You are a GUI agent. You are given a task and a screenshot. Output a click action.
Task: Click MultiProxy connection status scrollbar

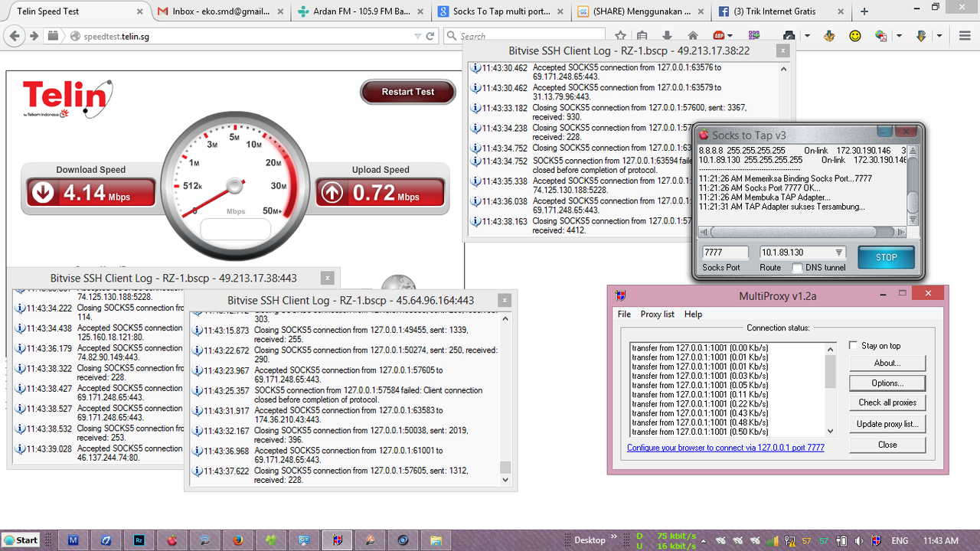[831, 389]
